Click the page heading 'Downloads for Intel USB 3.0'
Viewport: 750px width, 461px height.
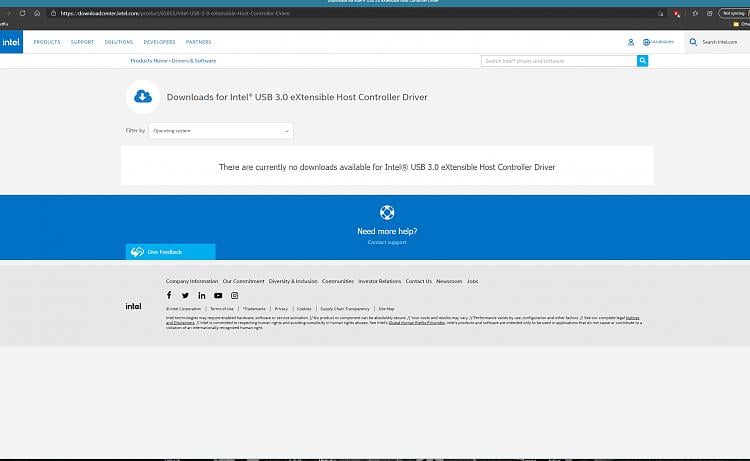[x=297, y=97]
